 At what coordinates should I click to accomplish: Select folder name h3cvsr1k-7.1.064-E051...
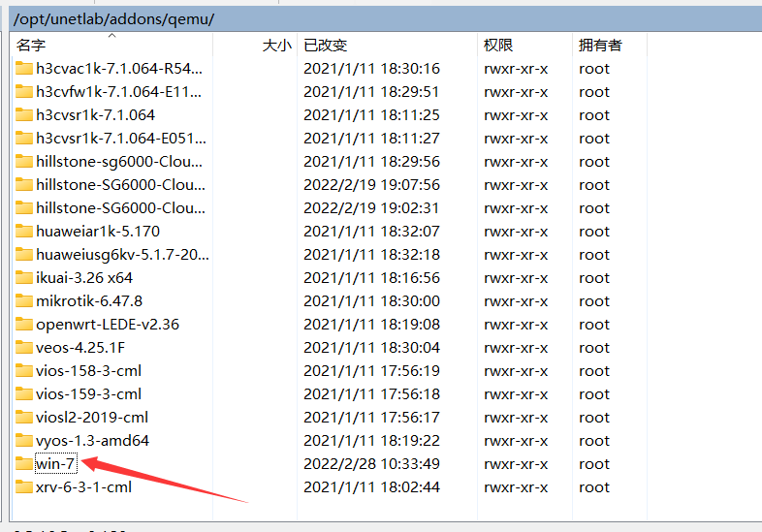pyautogui.click(x=121, y=139)
